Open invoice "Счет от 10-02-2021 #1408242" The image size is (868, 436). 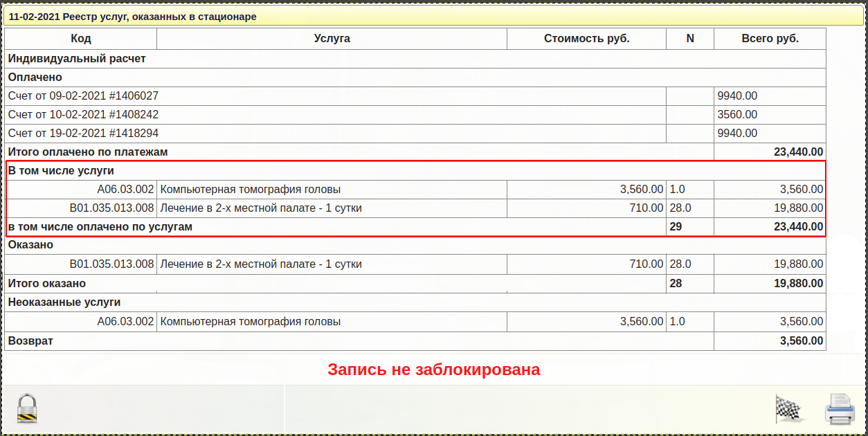click(x=83, y=115)
